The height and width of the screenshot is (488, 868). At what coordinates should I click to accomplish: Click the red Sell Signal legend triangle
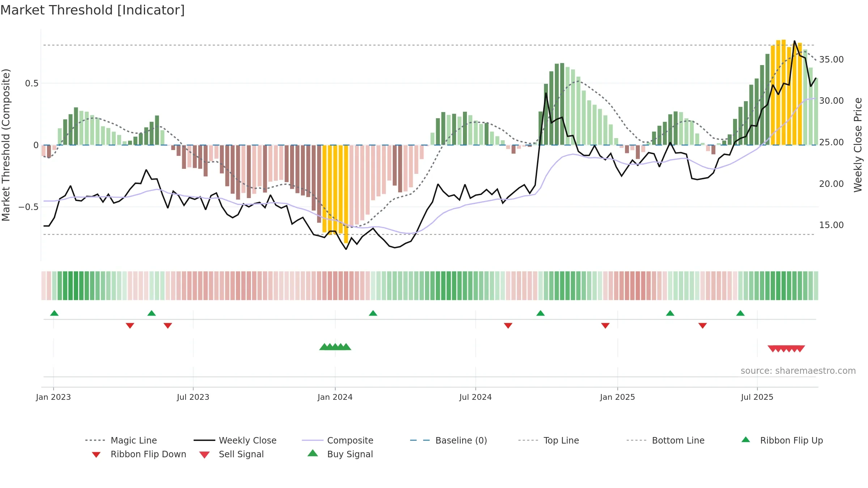[x=204, y=455]
